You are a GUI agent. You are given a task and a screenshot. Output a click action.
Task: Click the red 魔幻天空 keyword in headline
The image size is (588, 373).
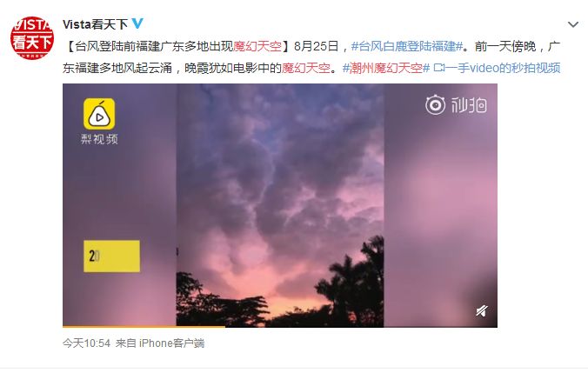[257, 46]
